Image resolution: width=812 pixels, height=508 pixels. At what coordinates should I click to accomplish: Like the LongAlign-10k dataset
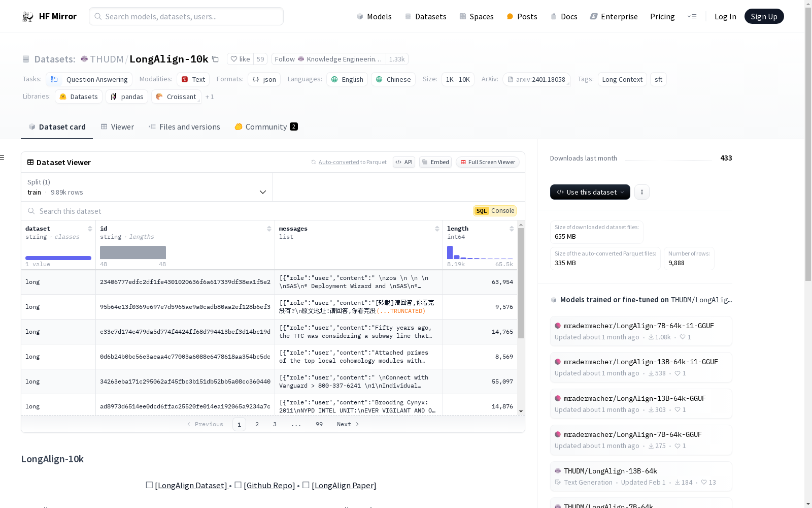coord(240,59)
